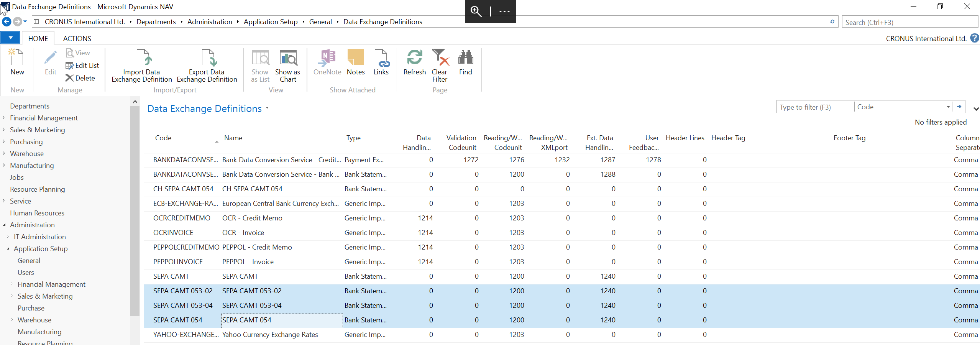This screenshot has width=980, height=345.
Task: Open Resource Planning department
Action: click(x=38, y=189)
